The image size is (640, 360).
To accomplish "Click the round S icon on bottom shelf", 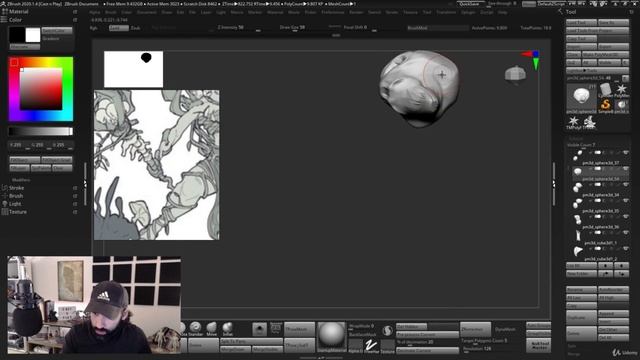I will pyautogui.click(x=387, y=330).
